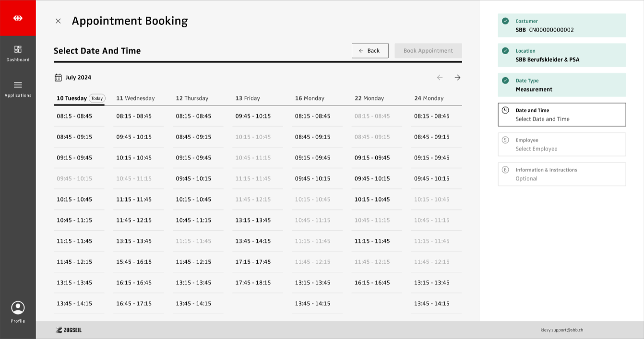Open the Applications menu icon

18,85
